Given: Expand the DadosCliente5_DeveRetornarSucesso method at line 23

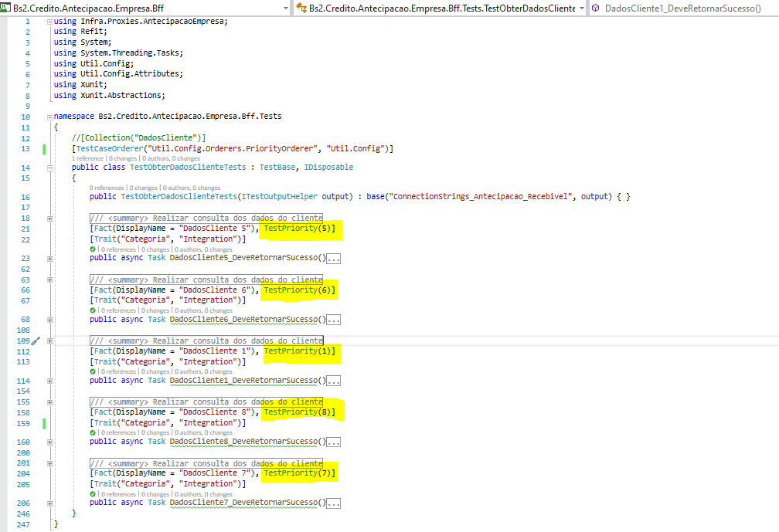Looking at the screenshot, I should coord(49,259).
